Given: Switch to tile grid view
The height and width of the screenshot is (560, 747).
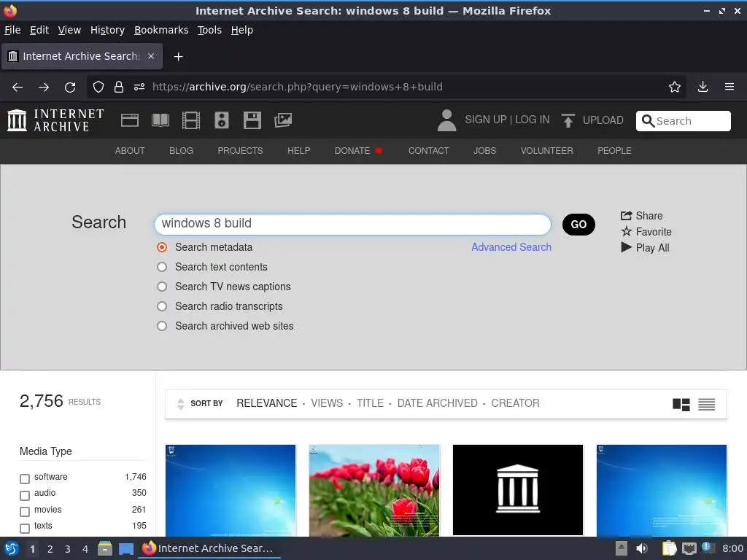Looking at the screenshot, I should (681, 404).
